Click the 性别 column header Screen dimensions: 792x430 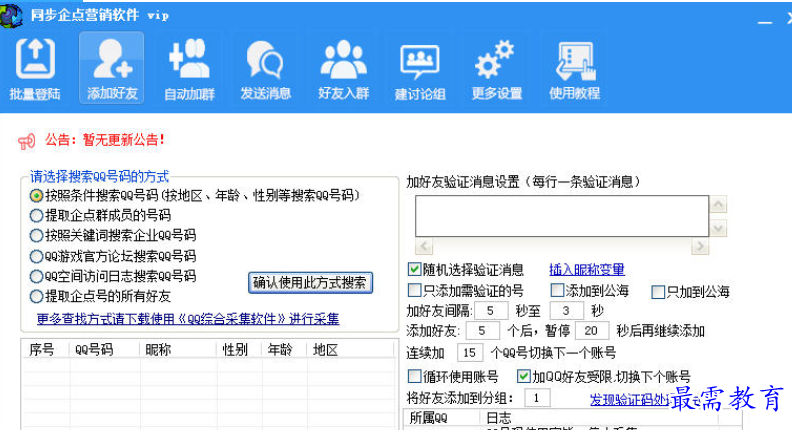coord(239,350)
